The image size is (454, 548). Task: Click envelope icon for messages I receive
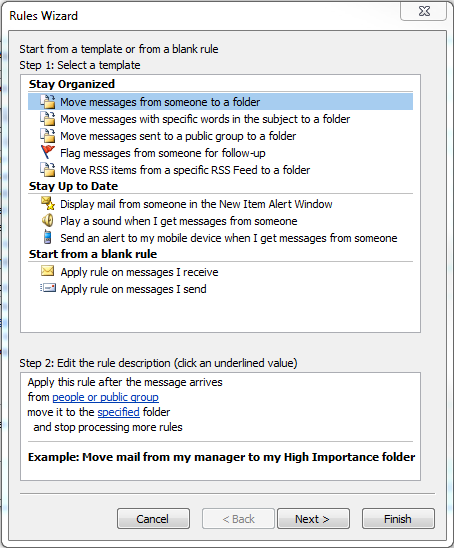tap(48, 271)
